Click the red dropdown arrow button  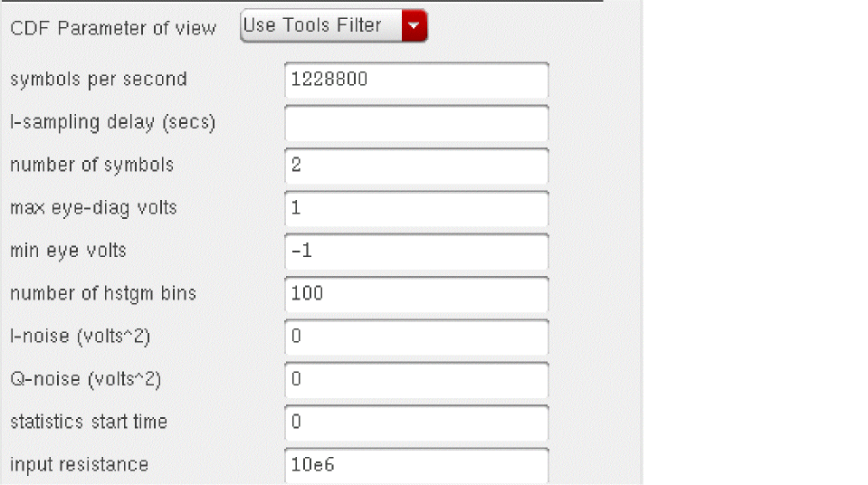tap(415, 26)
